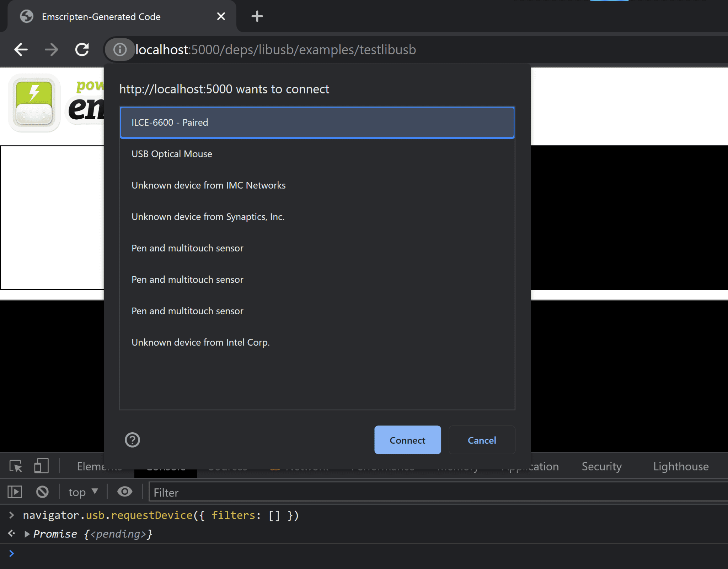Click the Cancel button
This screenshot has width=728, height=569.
(x=482, y=440)
